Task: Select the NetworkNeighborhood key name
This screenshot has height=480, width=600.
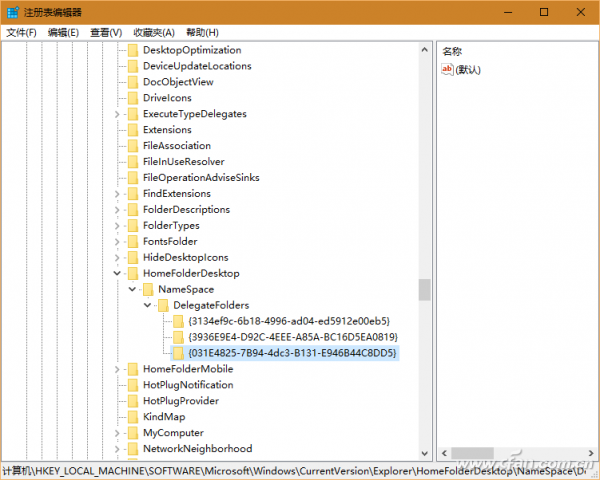Action: (x=197, y=449)
